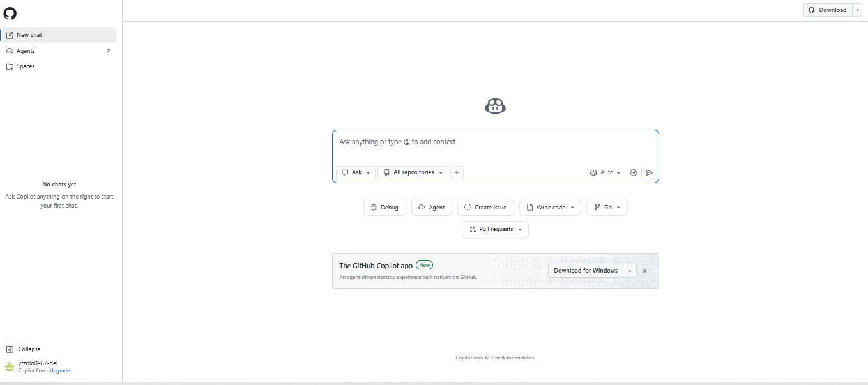Viewport: 868px width, 385px height.
Task: Select the Debug suggestion chip
Action: coord(385,208)
